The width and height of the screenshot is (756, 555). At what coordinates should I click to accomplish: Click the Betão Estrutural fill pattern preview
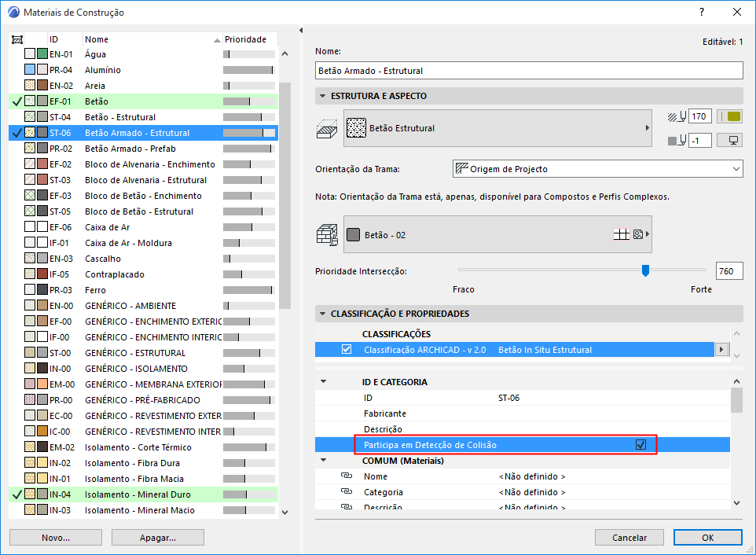point(356,128)
